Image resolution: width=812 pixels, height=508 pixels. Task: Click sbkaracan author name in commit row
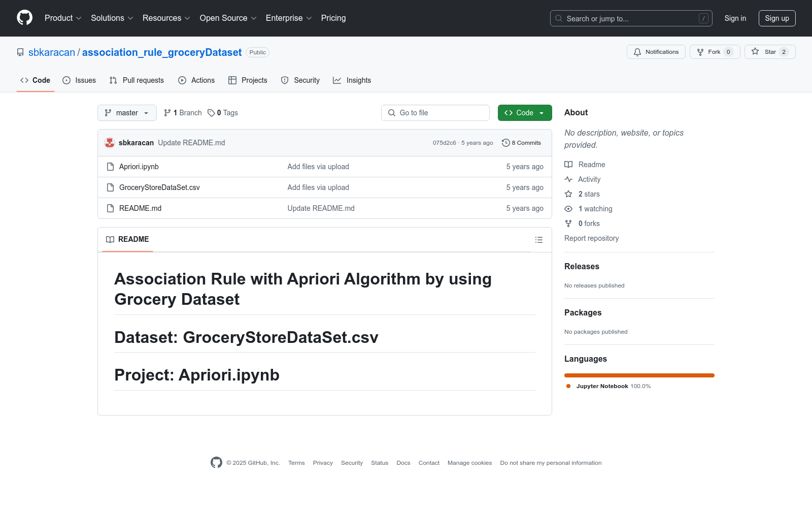tap(136, 143)
